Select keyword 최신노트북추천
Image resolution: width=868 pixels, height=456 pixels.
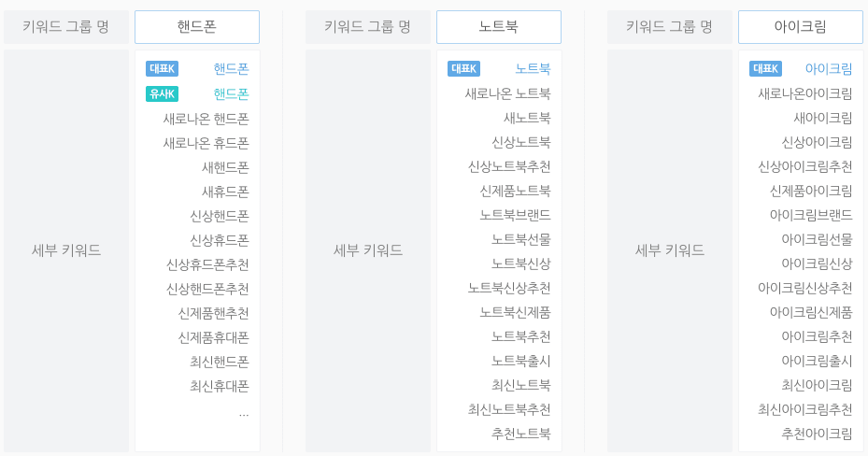[x=509, y=409]
